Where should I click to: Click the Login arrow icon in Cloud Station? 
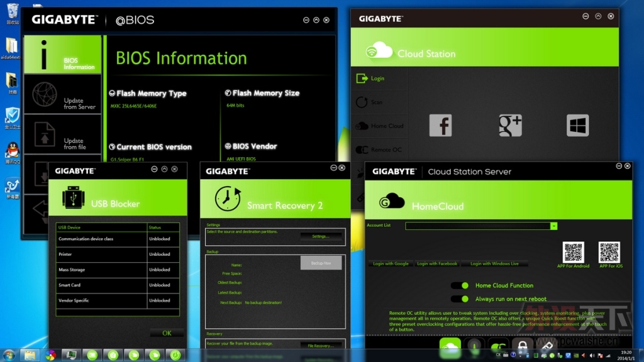tap(362, 79)
